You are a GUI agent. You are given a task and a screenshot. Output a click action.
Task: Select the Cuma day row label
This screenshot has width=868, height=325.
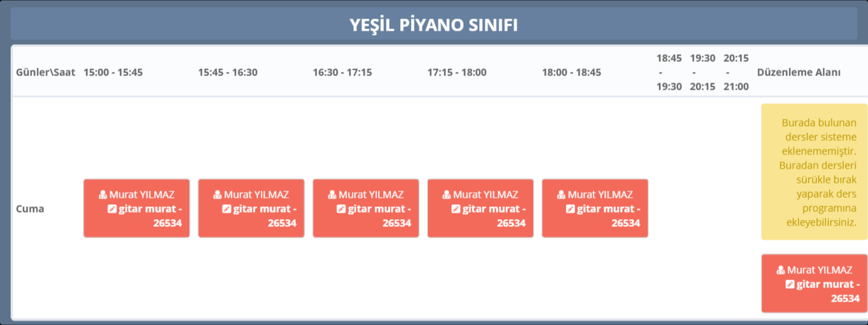tap(30, 209)
